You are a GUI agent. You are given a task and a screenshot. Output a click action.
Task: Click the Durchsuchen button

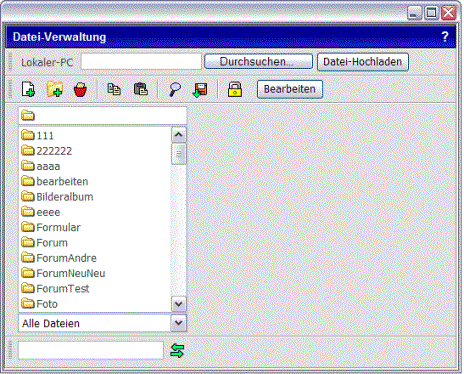pyautogui.click(x=258, y=62)
